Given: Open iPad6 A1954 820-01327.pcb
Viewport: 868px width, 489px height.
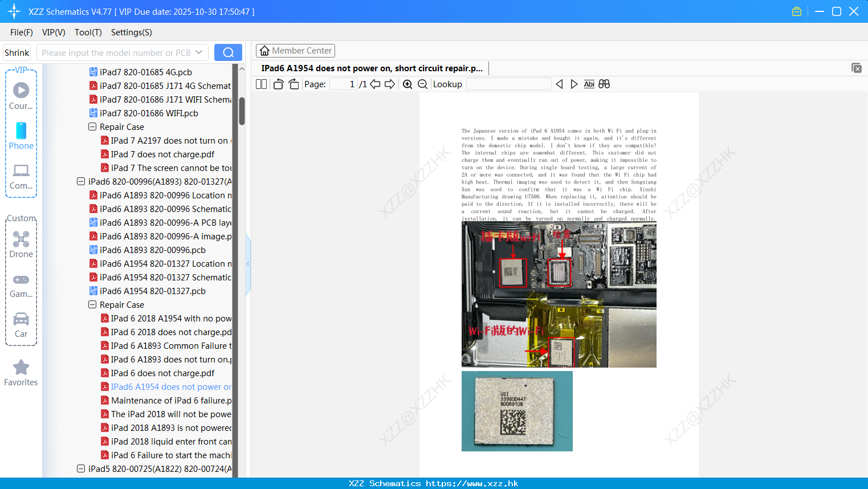Looking at the screenshot, I should (148, 291).
